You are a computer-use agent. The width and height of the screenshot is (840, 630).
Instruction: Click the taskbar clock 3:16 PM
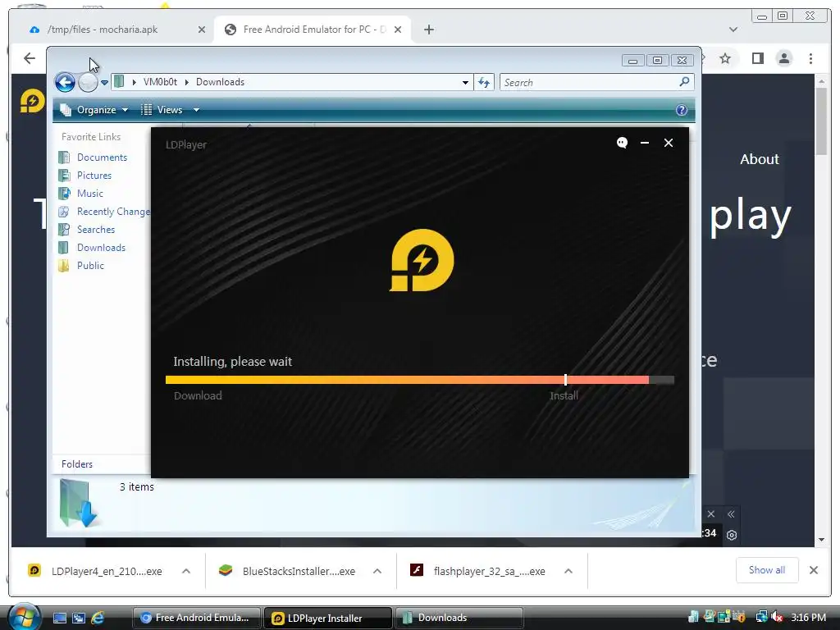click(808, 618)
